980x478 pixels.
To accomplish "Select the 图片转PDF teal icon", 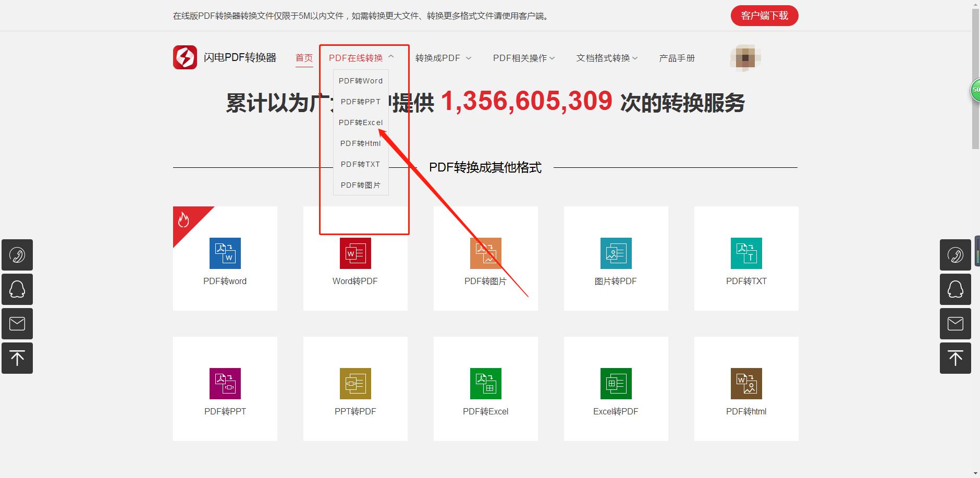I will click(x=616, y=253).
